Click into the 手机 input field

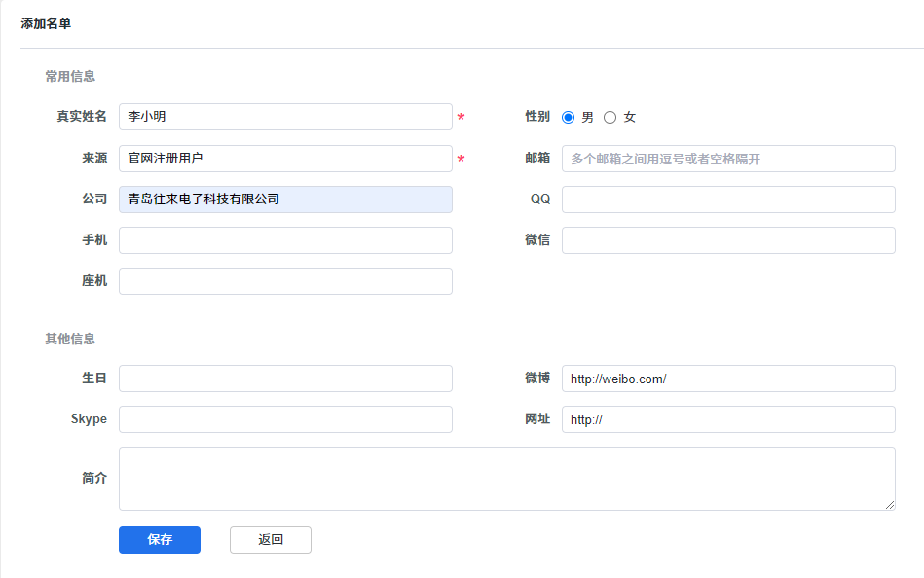[285, 240]
